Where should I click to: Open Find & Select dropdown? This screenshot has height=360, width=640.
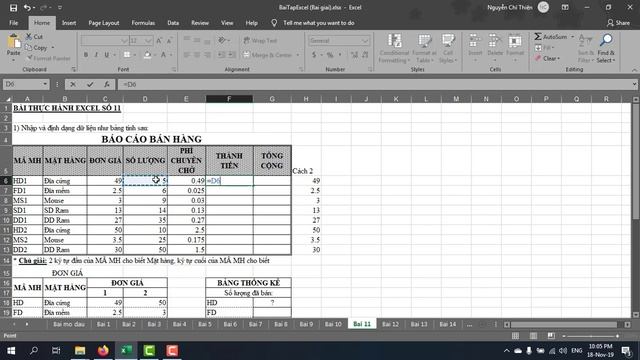(606, 49)
